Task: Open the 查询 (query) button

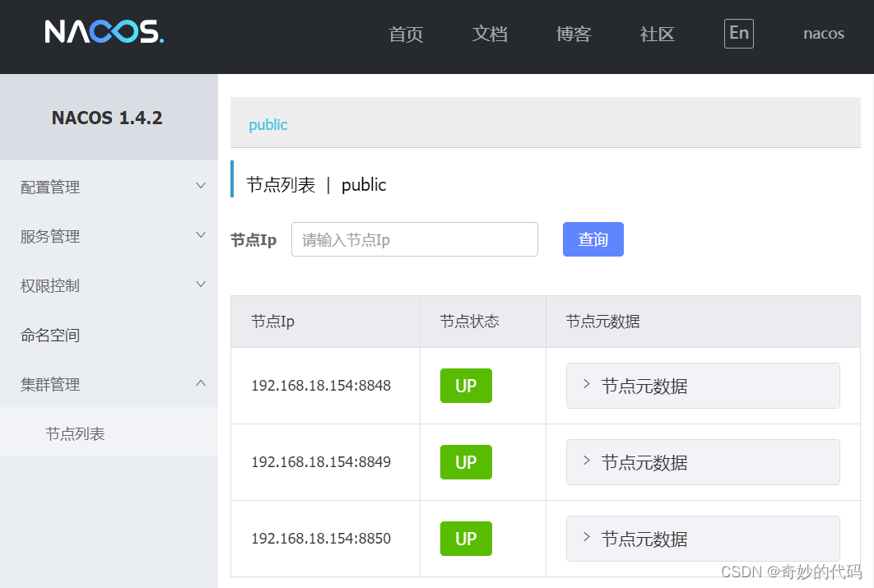Action: point(593,238)
